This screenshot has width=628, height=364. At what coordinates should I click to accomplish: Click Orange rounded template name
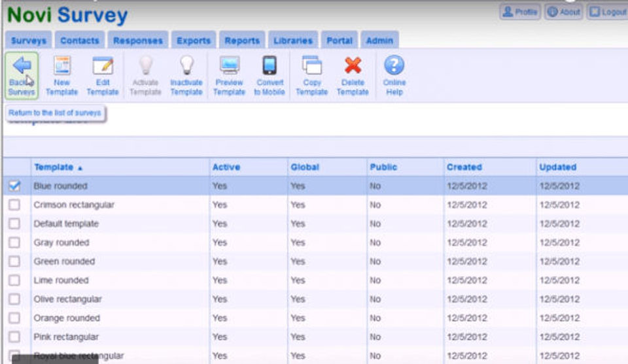[x=67, y=318]
